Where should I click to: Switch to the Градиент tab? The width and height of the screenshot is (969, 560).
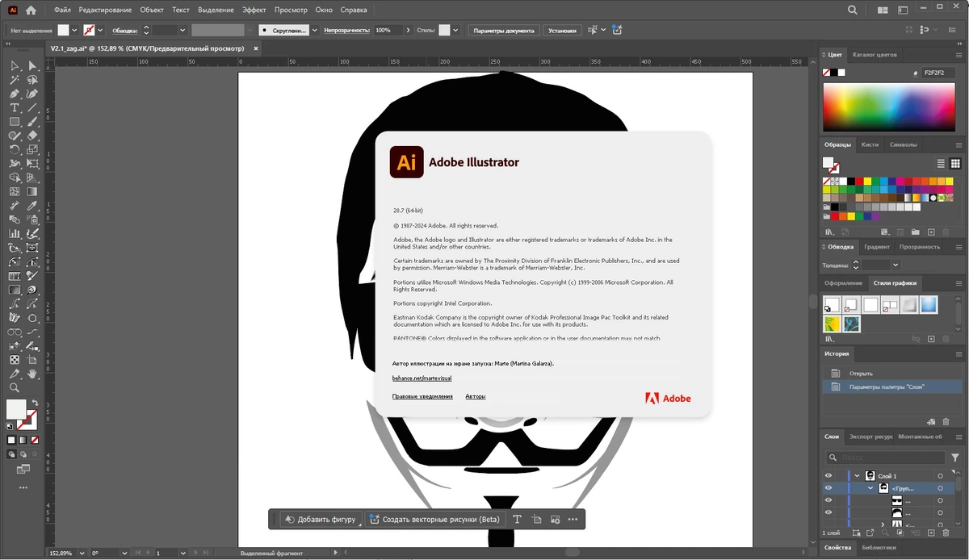click(876, 247)
